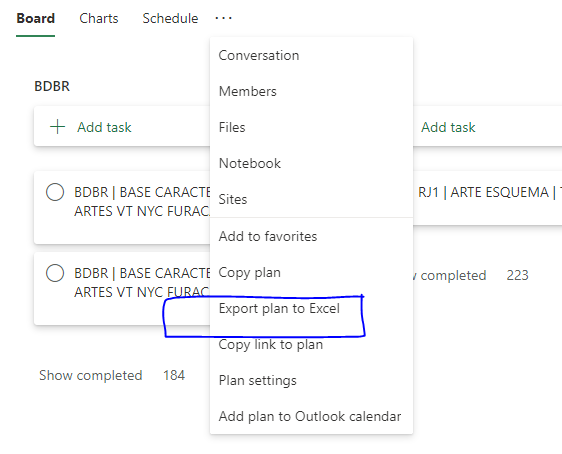Image resolution: width=562 pixels, height=454 pixels.
Task: Switch to the Schedule tab
Action: [x=170, y=18]
